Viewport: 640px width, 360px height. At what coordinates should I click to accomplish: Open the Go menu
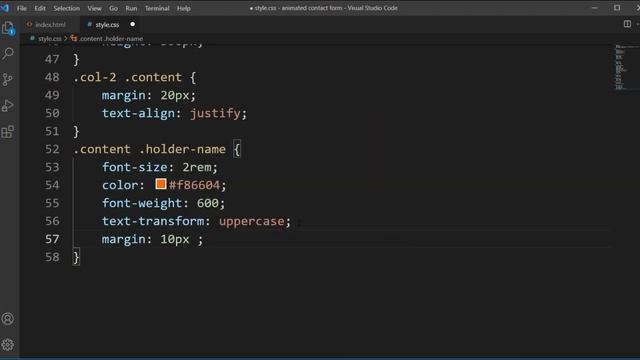[113, 8]
